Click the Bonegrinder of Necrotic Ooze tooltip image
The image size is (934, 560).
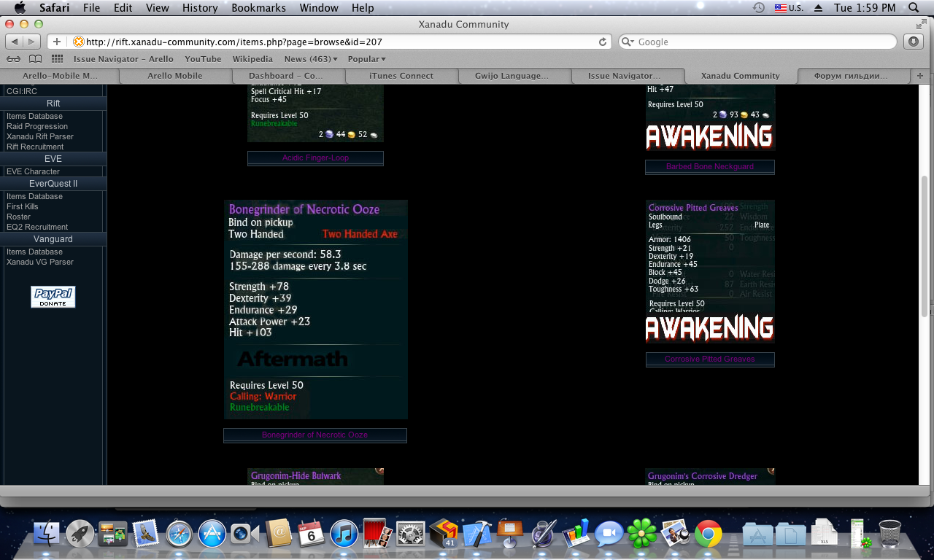tap(316, 309)
